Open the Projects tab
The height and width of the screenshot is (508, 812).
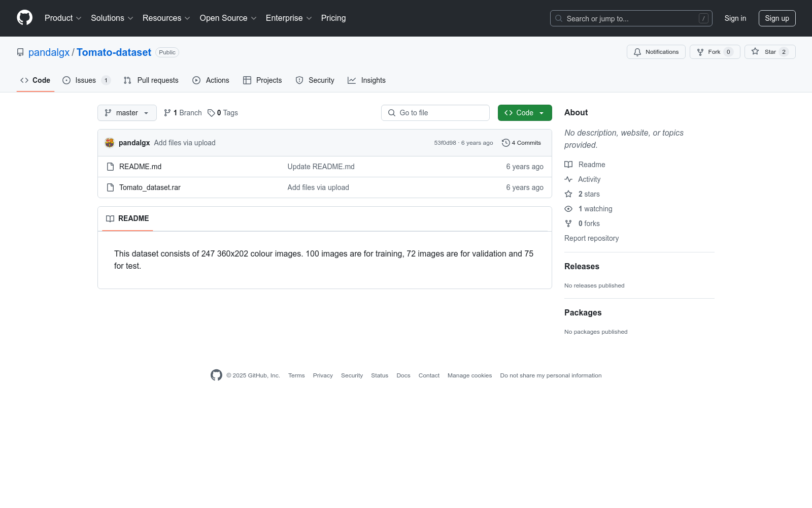click(x=262, y=80)
